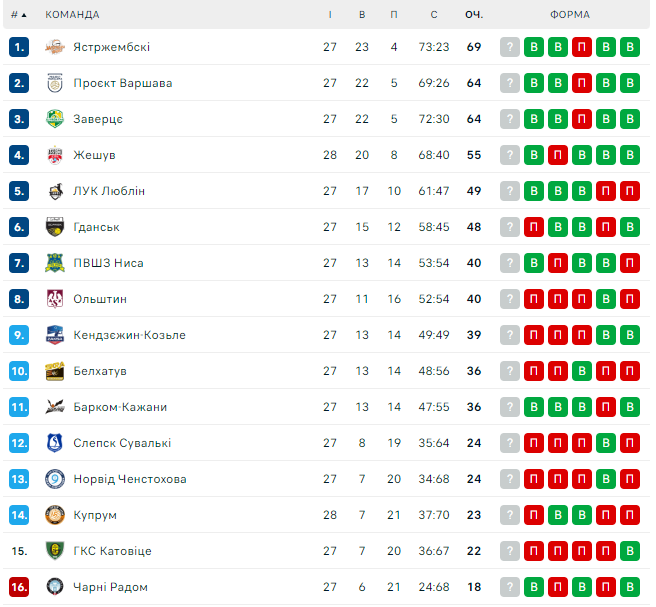Image resolution: width=656 pixels, height=607 pixels.
Task: Click the Жешув team logo
Action: (x=55, y=155)
